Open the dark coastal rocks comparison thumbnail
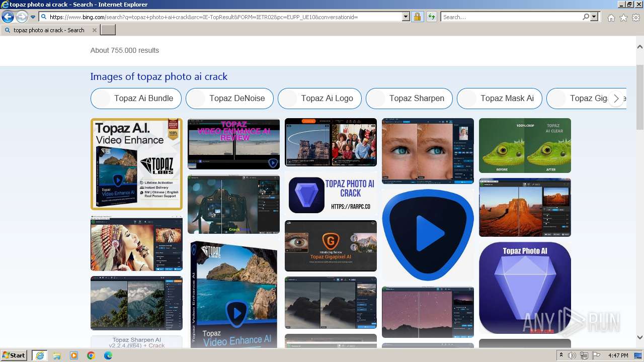The height and width of the screenshot is (362, 644). [x=331, y=303]
